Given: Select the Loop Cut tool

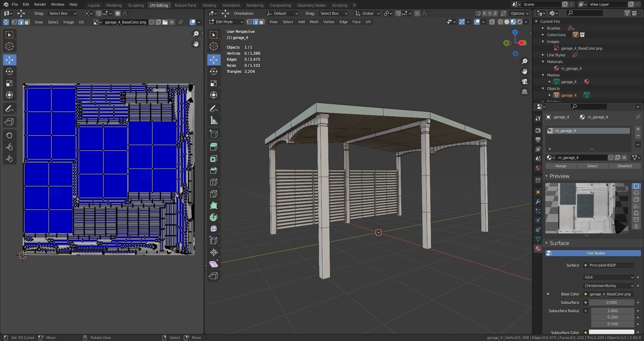Looking at the screenshot, I should click(x=214, y=182).
